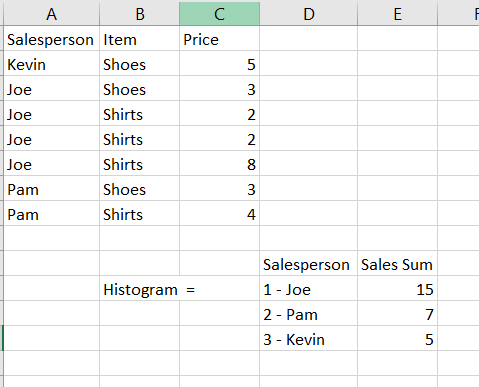
Task: Select the cell reading 2 - Pam
Action: [x=309, y=313]
